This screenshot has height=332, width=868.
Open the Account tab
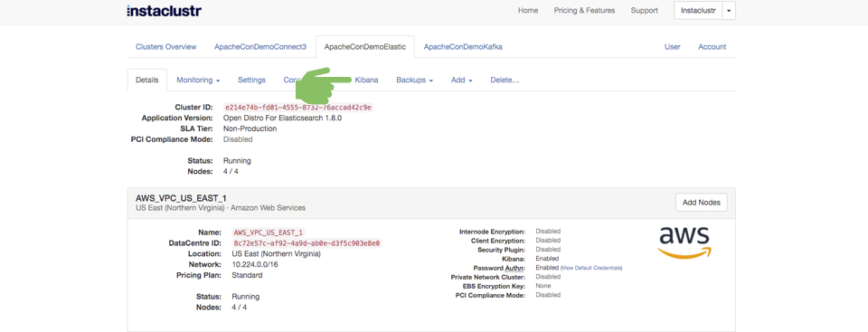coord(712,46)
